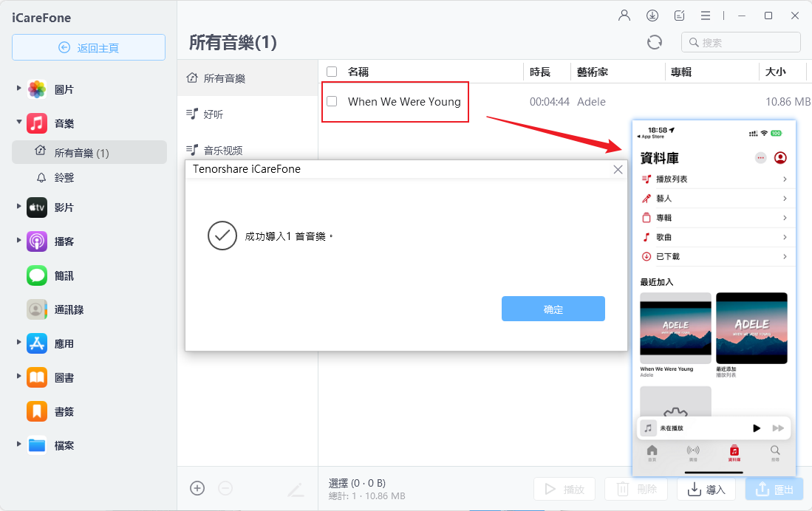Click the Adele artist cell
Viewport: 812px width, 511px height.
click(591, 101)
